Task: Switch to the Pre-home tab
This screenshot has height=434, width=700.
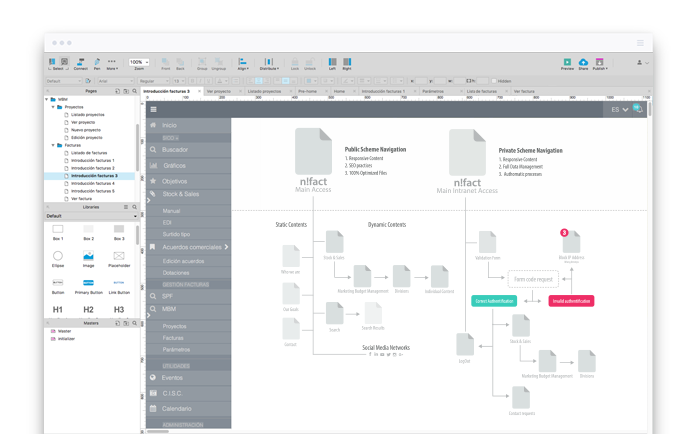Action: 307,91
